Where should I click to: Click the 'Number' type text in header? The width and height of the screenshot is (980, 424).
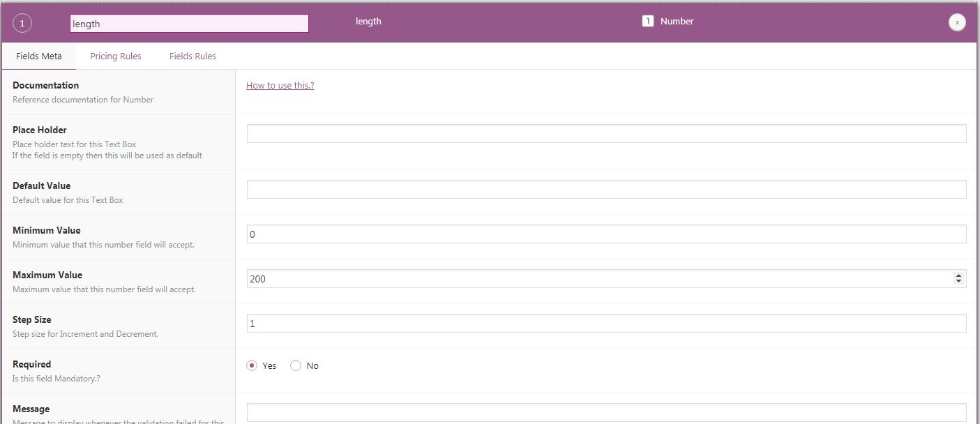click(677, 21)
